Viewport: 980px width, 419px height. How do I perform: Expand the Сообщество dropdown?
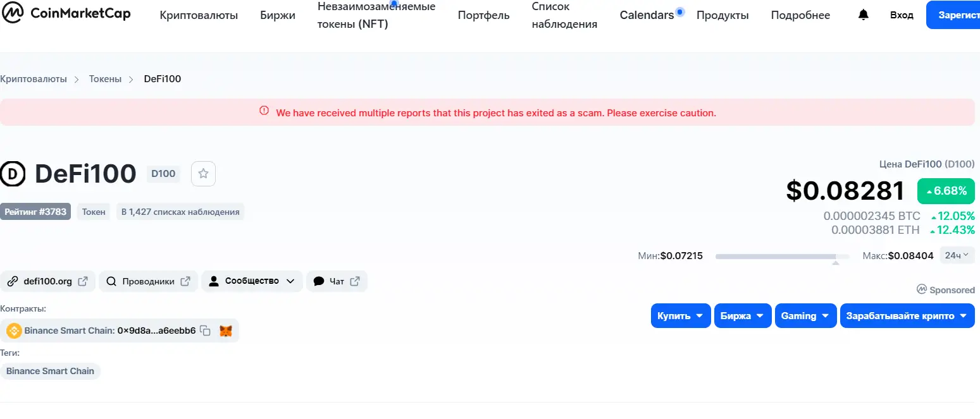tap(252, 281)
